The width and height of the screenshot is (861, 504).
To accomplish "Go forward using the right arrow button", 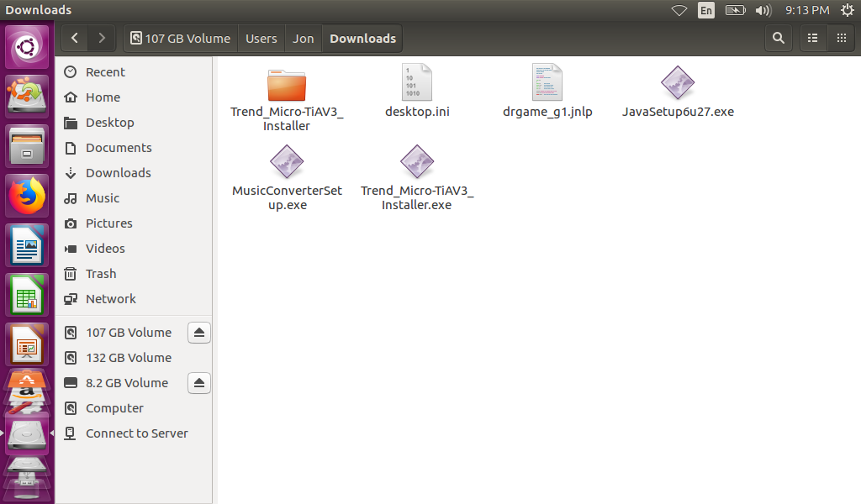I will tap(102, 38).
